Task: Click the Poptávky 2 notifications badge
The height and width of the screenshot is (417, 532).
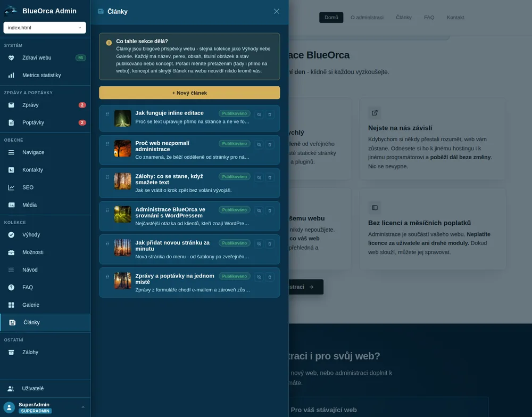Action: click(82, 122)
